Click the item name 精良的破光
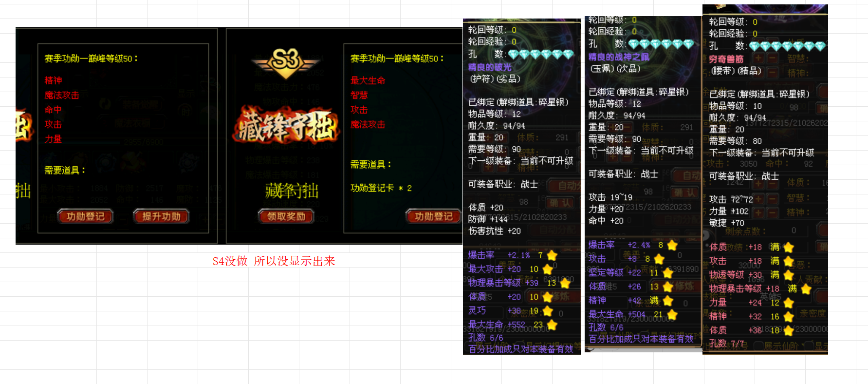The width and height of the screenshot is (868, 384). pos(490,67)
